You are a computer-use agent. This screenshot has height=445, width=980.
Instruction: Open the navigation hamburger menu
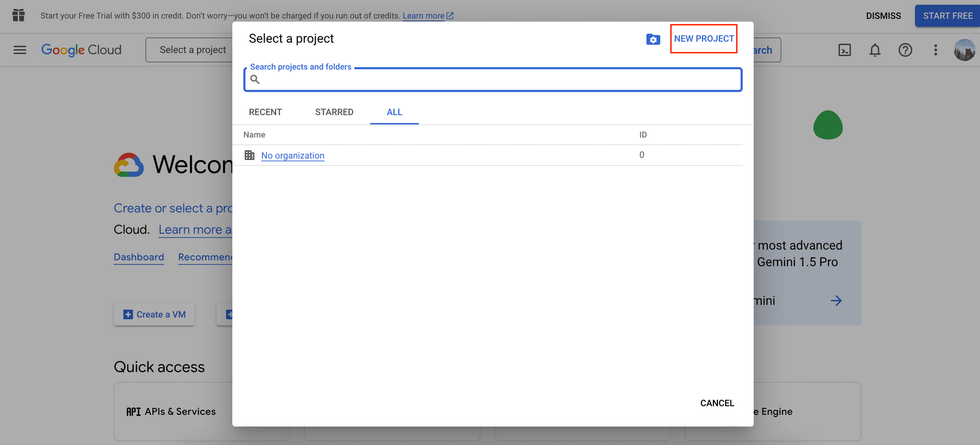[x=20, y=49]
